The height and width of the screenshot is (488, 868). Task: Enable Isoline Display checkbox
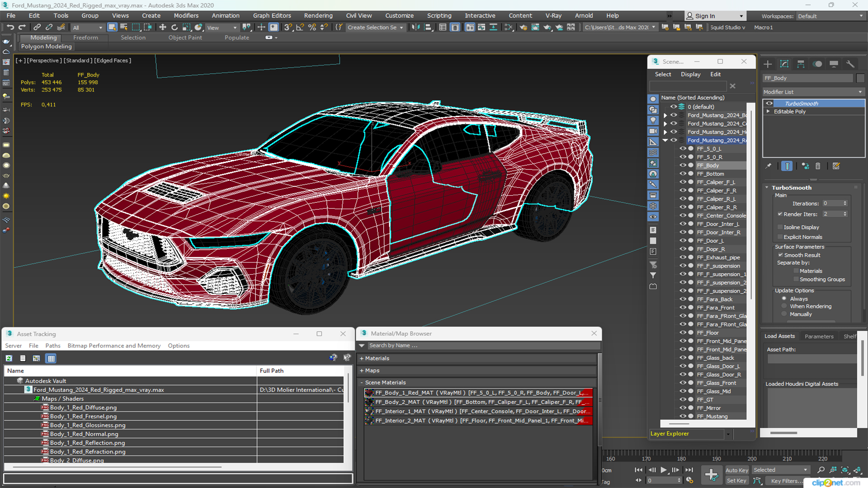pyautogui.click(x=780, y=227)
